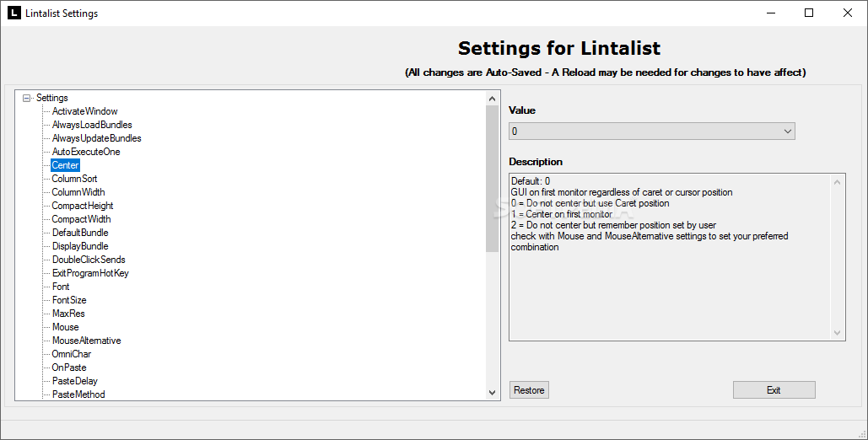This screenshot has width=868, height=440.
Task: Click the settings tree scrollbar thumb
Action: [x=492, y=179]
